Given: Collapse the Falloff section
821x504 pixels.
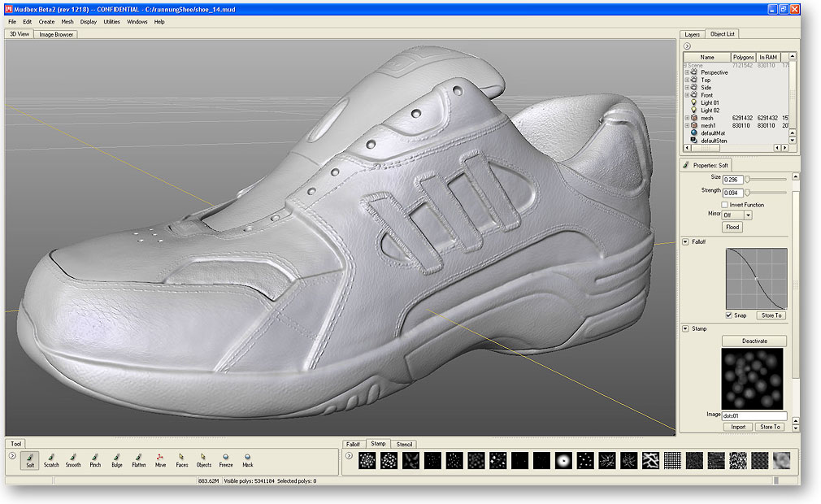Looking at the screenshot, I should pyautogui.click(x=685, y=241).
